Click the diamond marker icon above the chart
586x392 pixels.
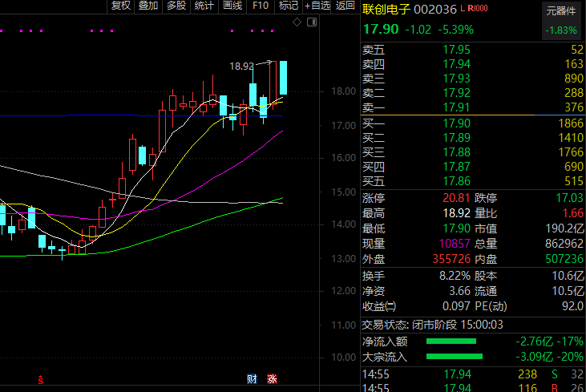297,22
